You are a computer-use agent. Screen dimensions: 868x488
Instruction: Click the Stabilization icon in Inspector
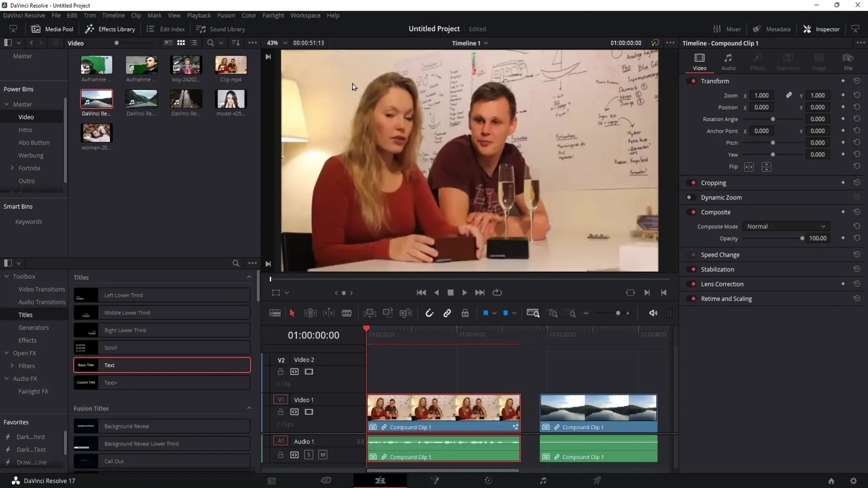[693, 269]
